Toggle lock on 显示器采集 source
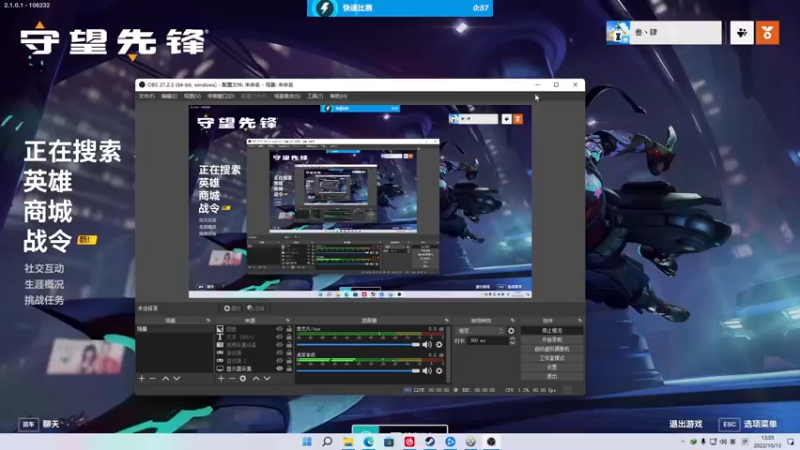The height and width of the screenshot is (450, 800). (289, 368)
